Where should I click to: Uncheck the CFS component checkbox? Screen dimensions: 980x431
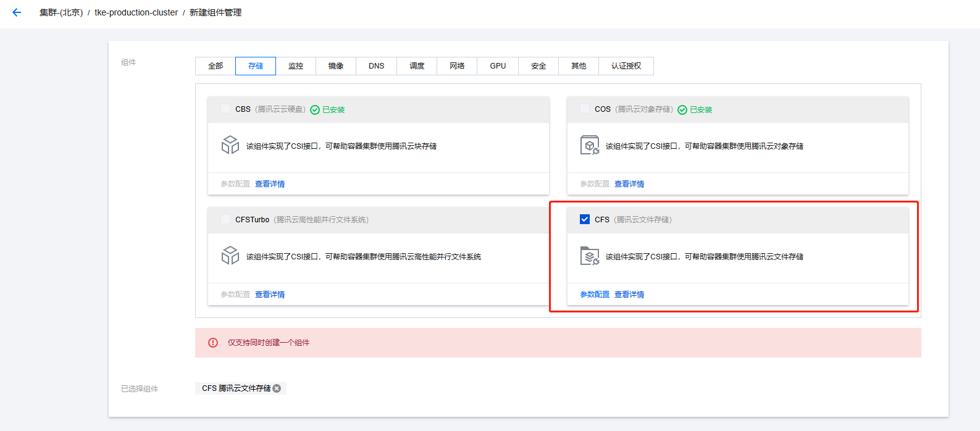point(585,219)
